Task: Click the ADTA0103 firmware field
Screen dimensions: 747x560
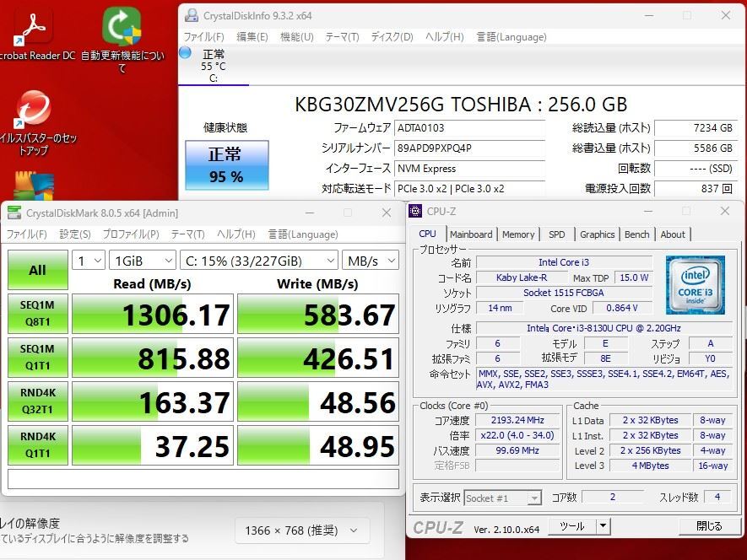Action: 470,128
